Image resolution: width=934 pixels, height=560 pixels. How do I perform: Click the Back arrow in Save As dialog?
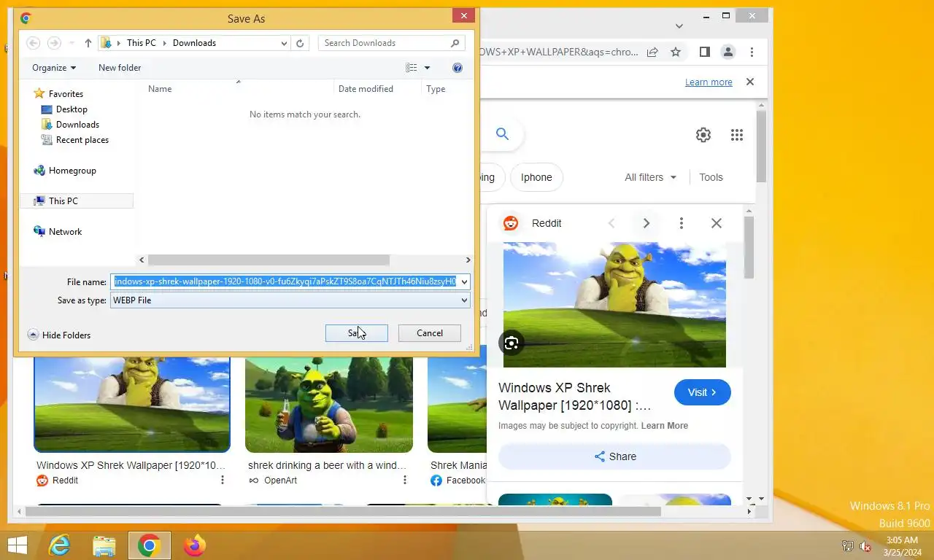pyautogui.click(x=33, y=43)
